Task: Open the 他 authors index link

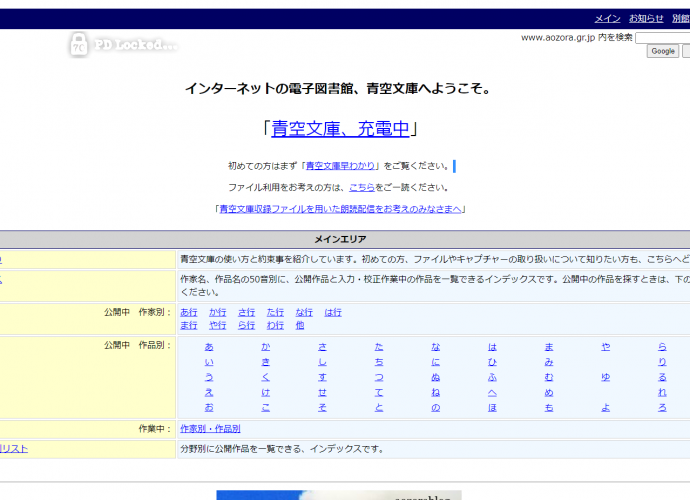Action: [300, 325]
